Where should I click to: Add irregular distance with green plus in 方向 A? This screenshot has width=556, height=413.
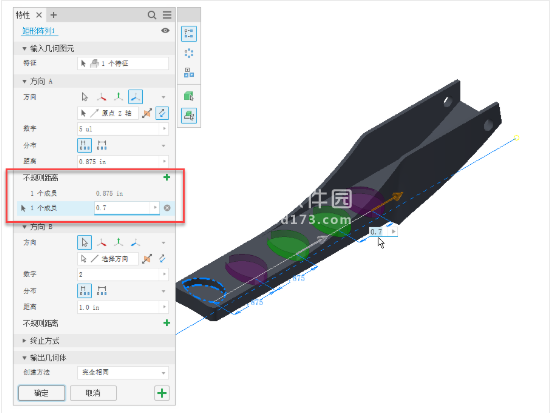tap(167, 177)
